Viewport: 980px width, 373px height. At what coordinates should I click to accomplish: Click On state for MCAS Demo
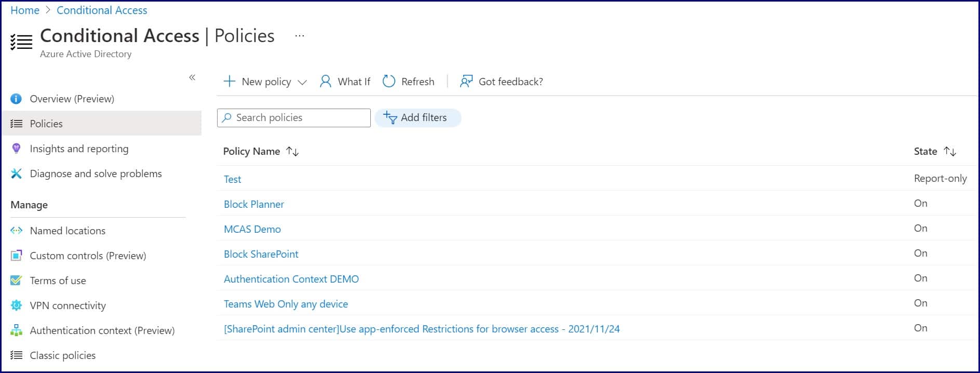coord(921,228)
